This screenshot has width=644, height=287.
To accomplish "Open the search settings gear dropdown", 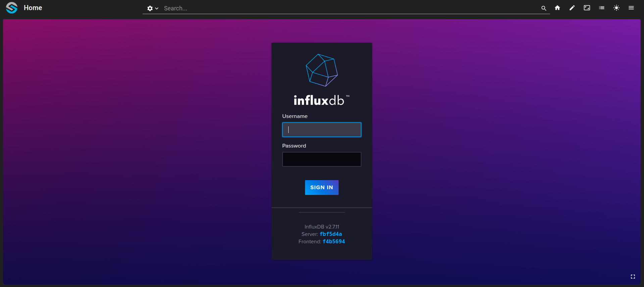I will 152,8.
